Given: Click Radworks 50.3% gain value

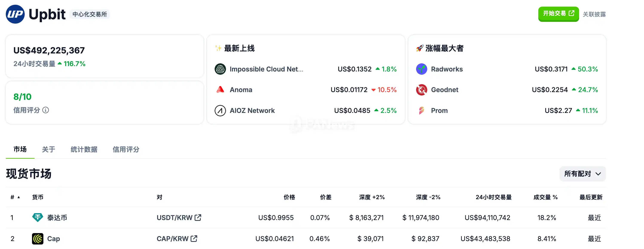Looking at the screenshot, I should (x=588, y=69).
